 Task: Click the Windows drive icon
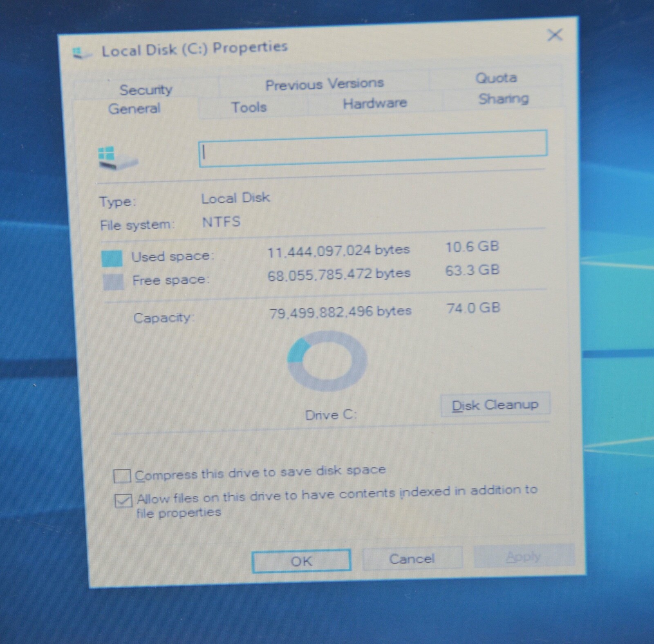tap(117, 159)
